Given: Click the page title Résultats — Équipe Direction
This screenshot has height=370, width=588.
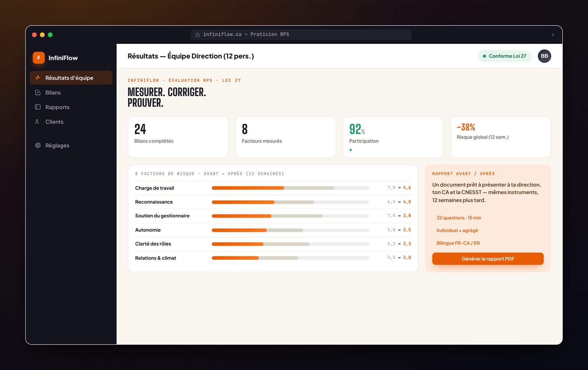Looking at the screenshot, I should pyautogui.click(x=191, y=56).
